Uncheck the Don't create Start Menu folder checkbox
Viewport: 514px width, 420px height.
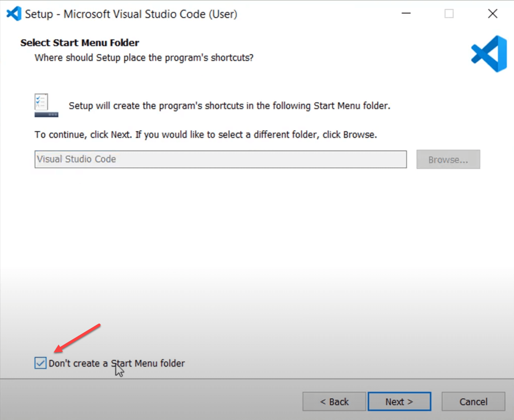pyautogui.click(x=41, y=363)
